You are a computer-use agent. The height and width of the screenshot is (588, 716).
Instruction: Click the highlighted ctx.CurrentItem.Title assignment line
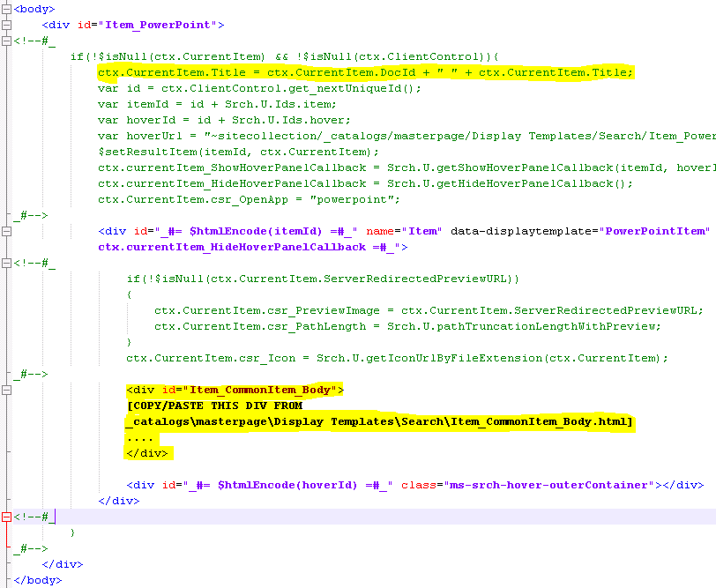click(x=365, y=72)
